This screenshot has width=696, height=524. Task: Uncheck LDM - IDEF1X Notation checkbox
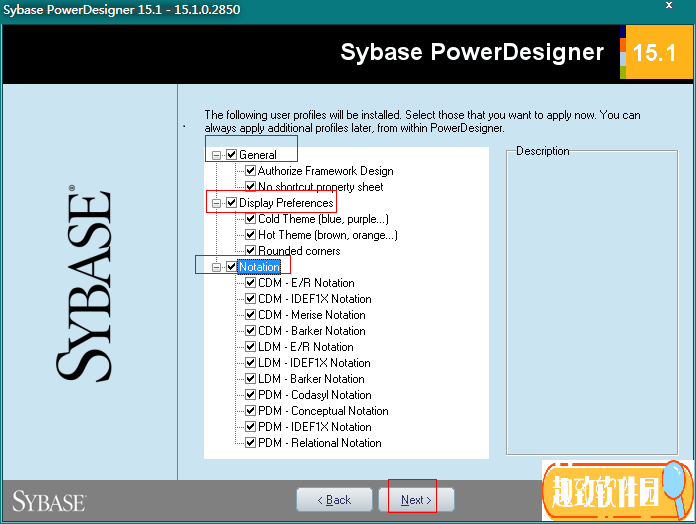tap(250, 362)
